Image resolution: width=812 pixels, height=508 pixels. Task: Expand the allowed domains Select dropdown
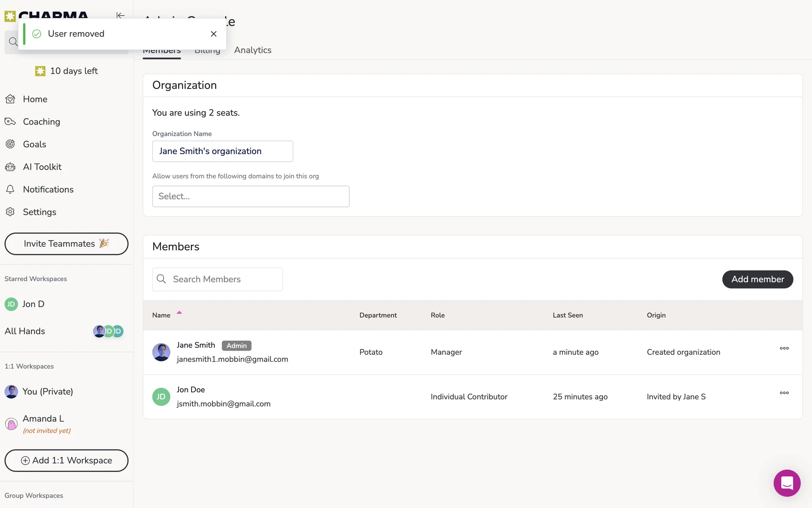pos(250,196)
